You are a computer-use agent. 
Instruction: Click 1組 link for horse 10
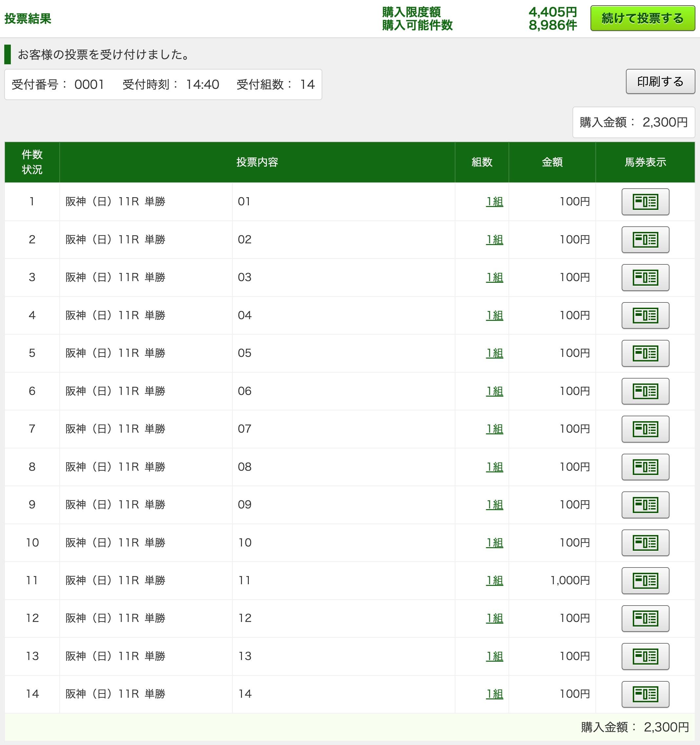click(x=494, y=542)
